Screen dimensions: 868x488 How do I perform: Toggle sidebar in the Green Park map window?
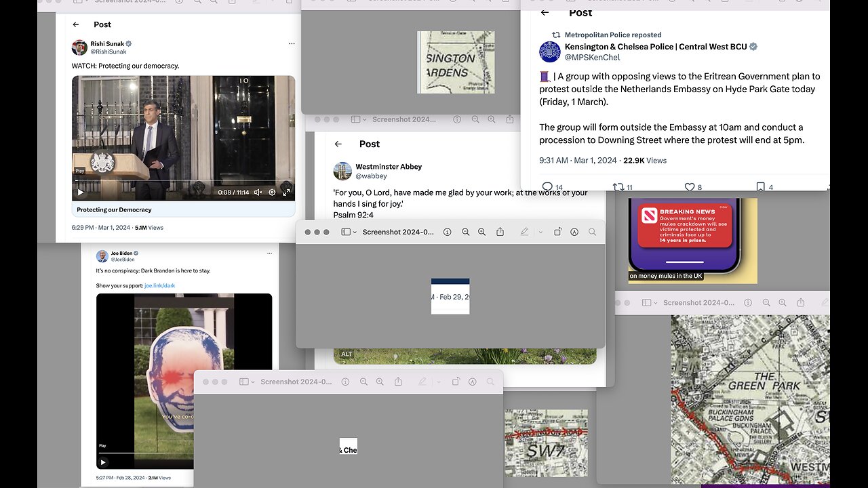646,303
